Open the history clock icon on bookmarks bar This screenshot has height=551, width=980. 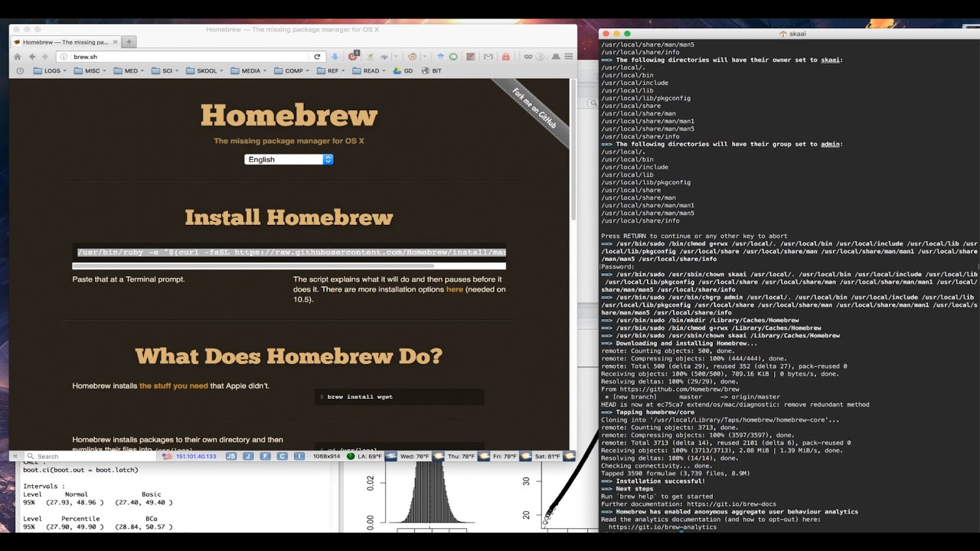(20, 70)
